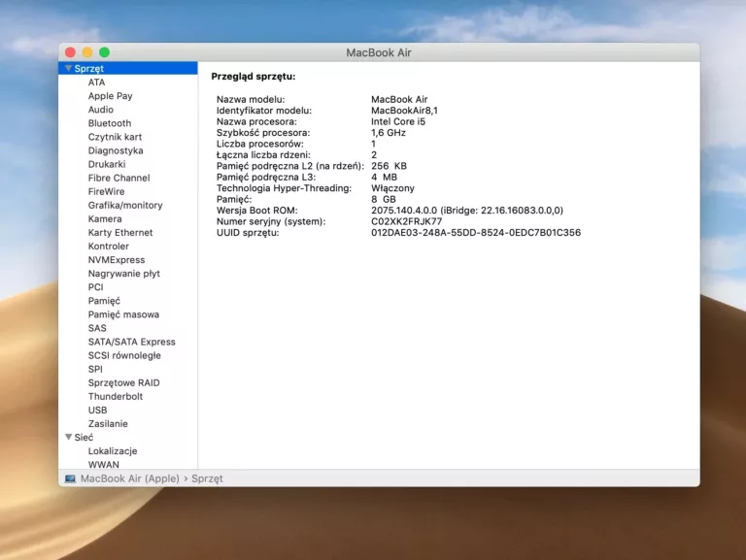The image size is (746, 560).
Task: Select the WWAN item
Action: click(104, 465)
